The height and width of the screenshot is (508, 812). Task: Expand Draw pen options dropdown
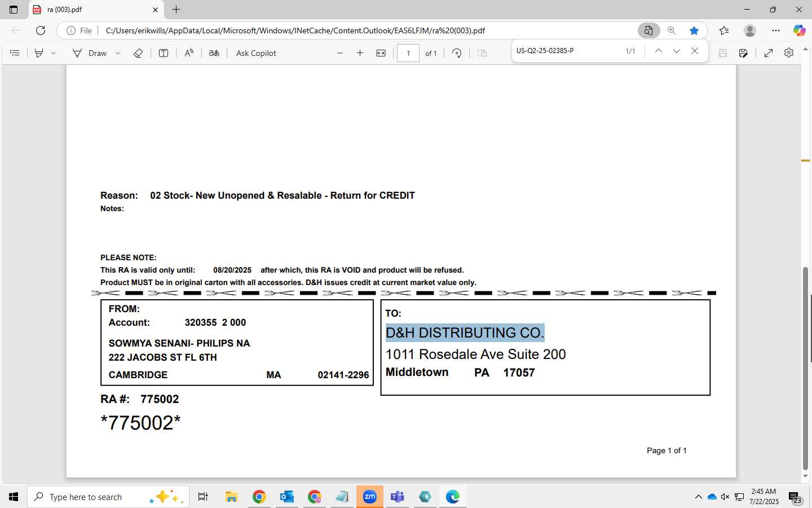118,53
